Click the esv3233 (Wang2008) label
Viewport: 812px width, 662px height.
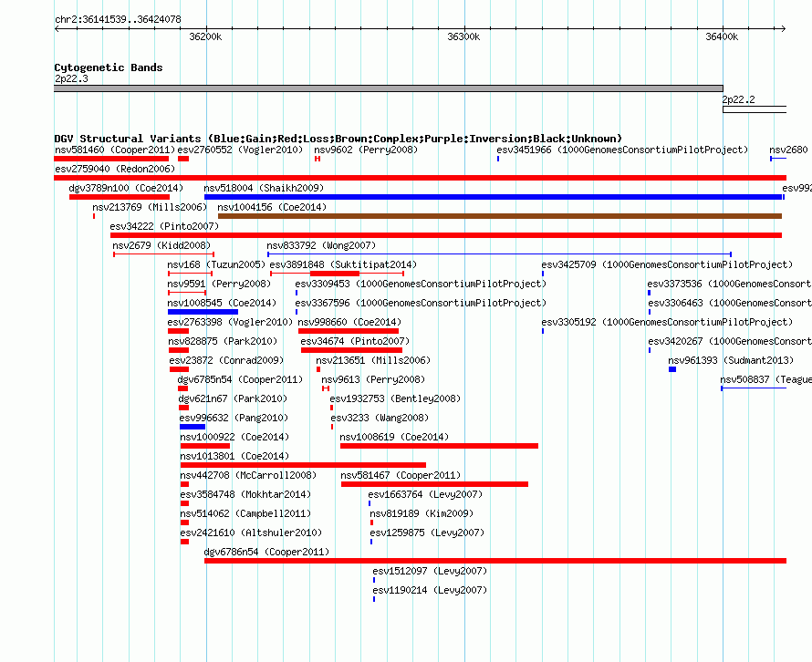tap(380, 419)
